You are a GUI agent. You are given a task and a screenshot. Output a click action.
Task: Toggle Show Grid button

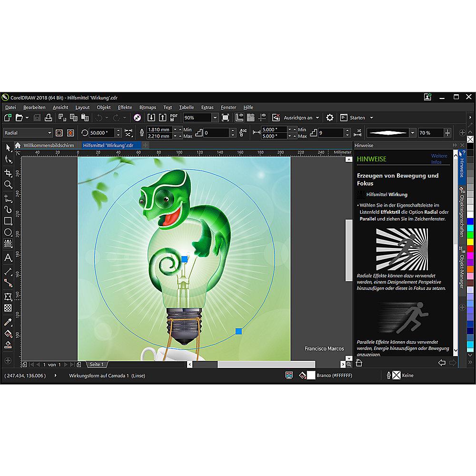[251, 118]
